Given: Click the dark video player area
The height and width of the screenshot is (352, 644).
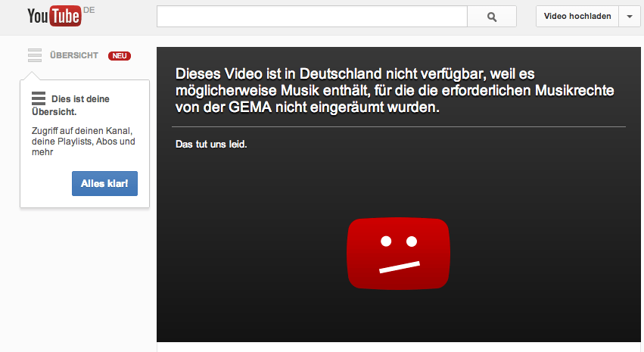Looking at the screenshot, I should tap(398, 195).
